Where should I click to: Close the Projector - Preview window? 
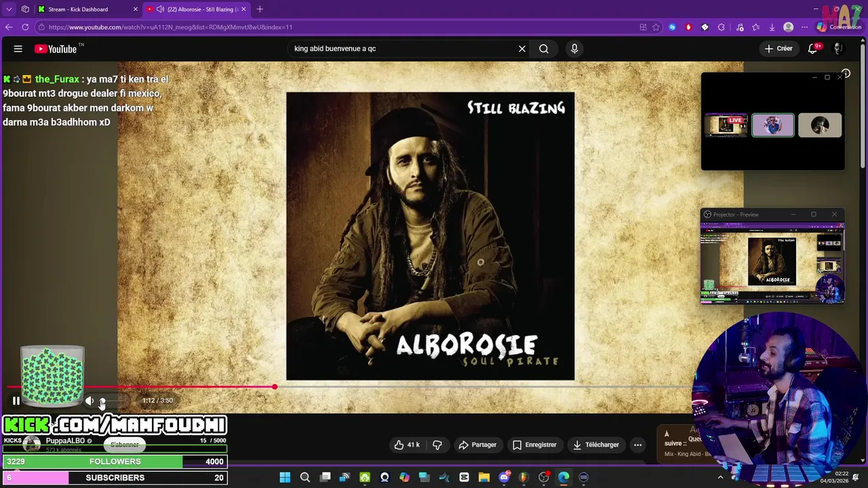[834, 214]
